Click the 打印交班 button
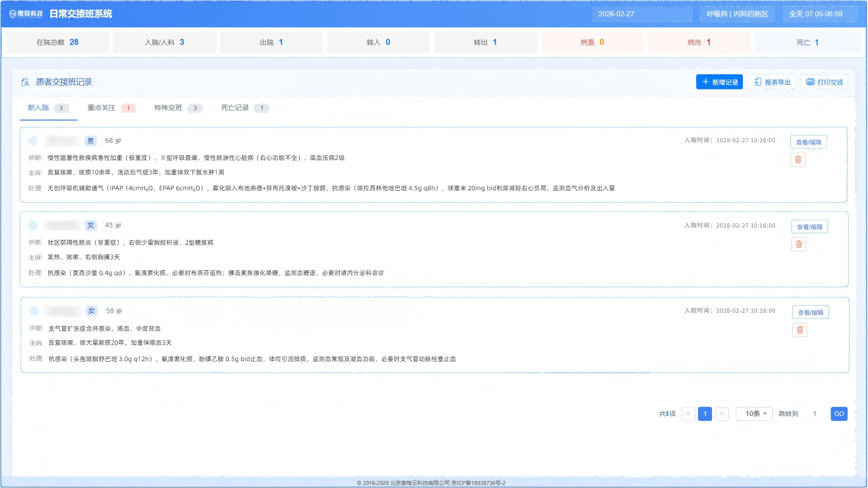 pyautogui.click(x=824, y=82)
